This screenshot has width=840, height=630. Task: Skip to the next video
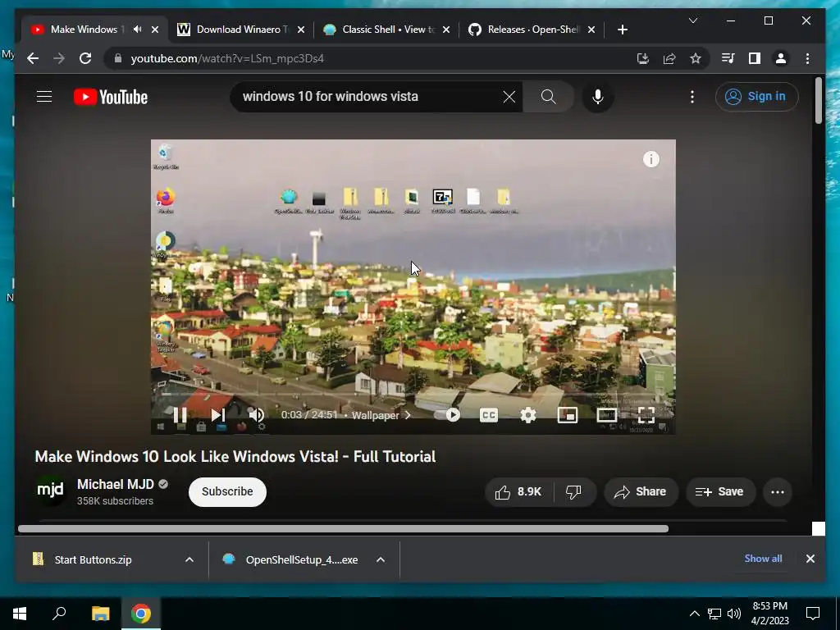coord(217,414)
